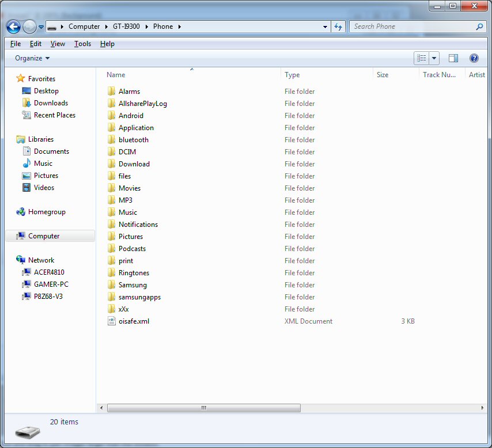The image size is (492, 448).
Task: Select the Movies folder icon
Action: point(111,188)
